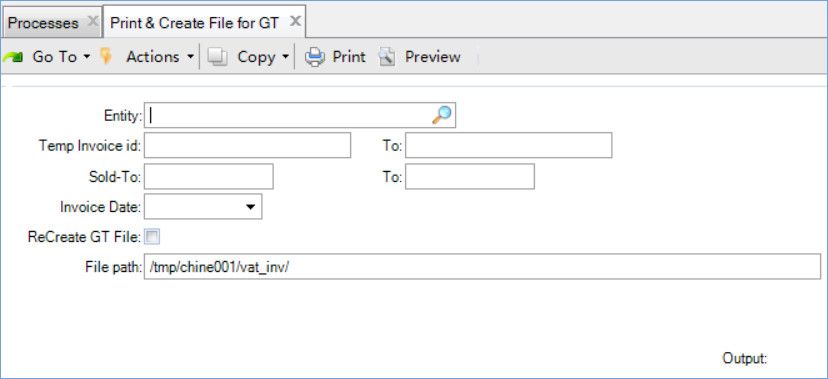Viewport: 828px width, 379px height.
Task: Click the Temp Invoice id To field
Action: 509,145
